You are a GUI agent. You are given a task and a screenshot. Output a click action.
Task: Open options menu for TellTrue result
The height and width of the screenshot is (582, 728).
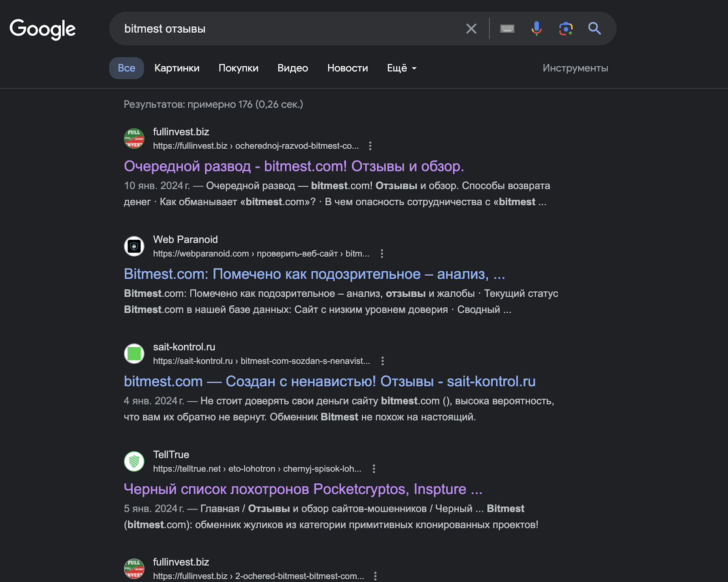[x=374, y=469]
